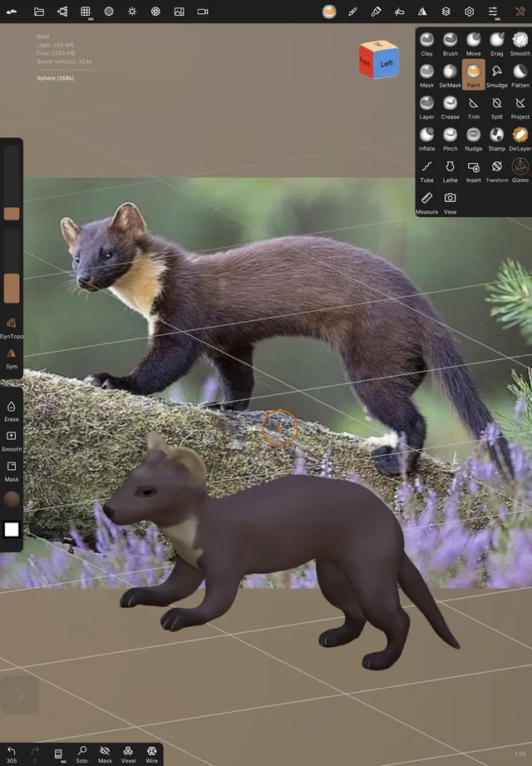Viewport: 532px width, 766px height.
Task: Open the Stroke pen settings menu
Action: 352,12
